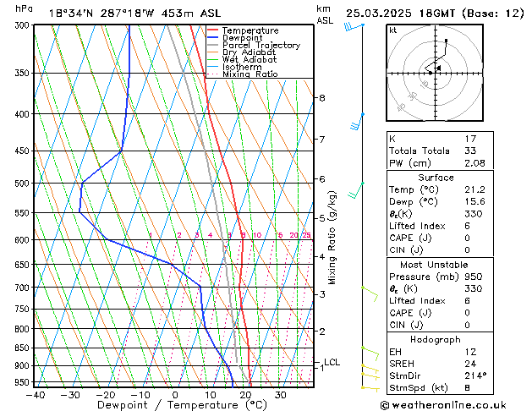Screen dimensions: 532x411
Task: Click the 3 km altitude tick label
Action: (x=322, y=294)
